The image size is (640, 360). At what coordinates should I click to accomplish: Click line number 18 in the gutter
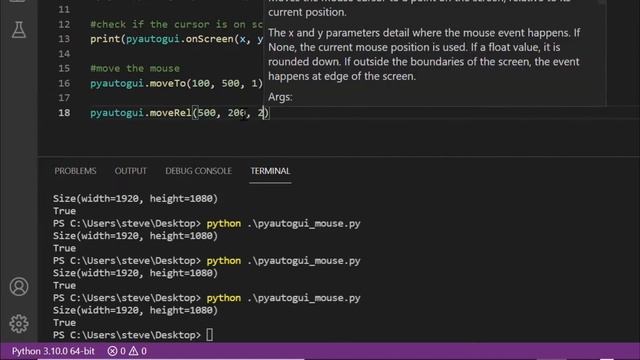click(64, 113)
